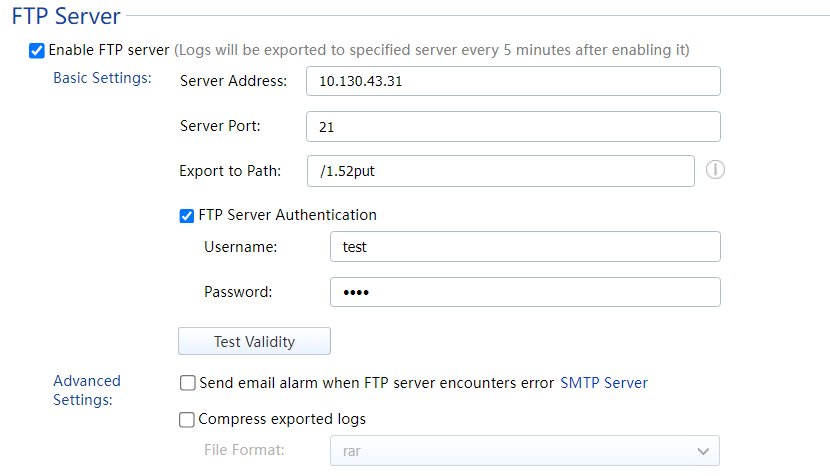The image size is (830, 476).
Task: Click the info icon beside Export to Path
Action: coord(715,170)
